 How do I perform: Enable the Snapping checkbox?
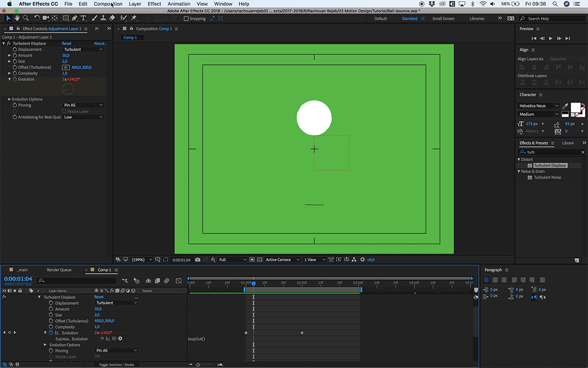tap(186, 18)
